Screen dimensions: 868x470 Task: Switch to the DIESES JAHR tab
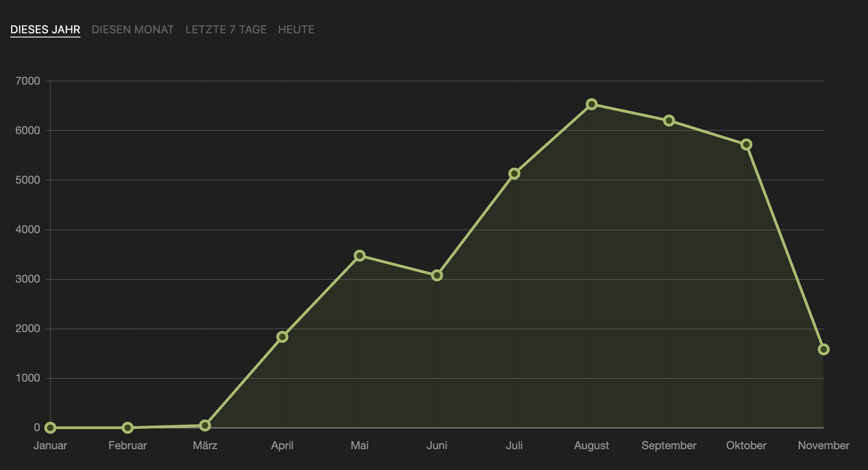45,29
